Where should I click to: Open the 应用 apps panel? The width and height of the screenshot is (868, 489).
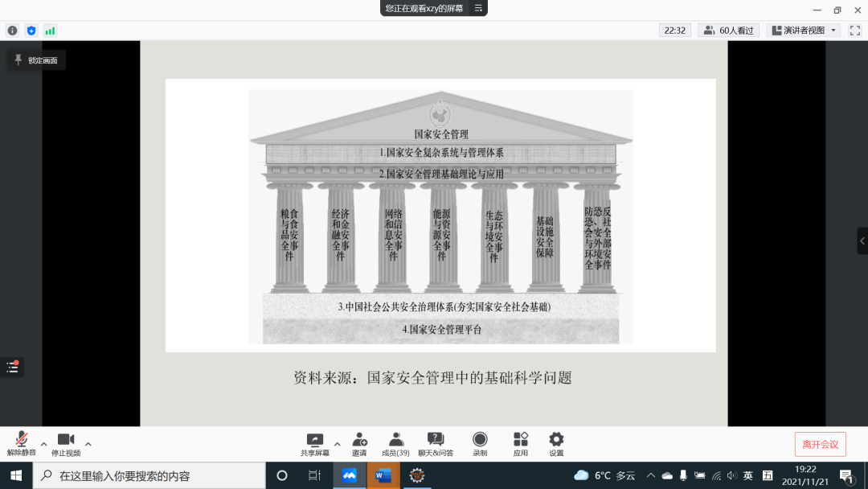coord(521,444)
